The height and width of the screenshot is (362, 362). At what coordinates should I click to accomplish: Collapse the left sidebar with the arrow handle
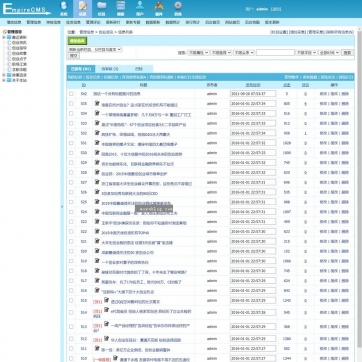pos(62,207)
